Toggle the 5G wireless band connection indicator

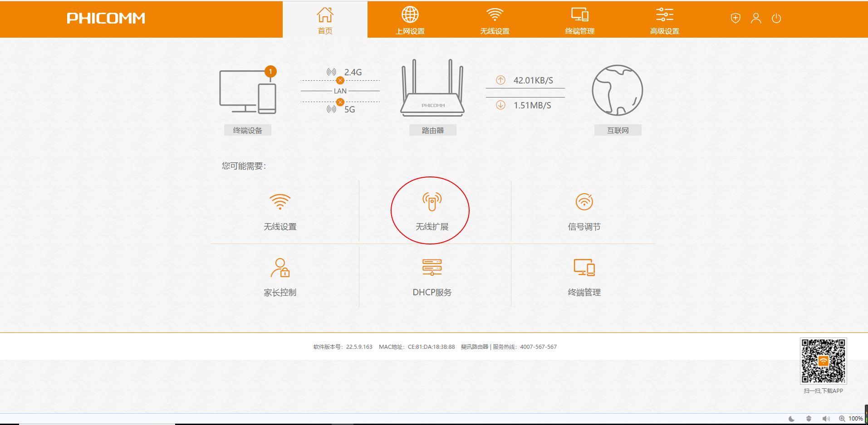(x=340, y=102)
